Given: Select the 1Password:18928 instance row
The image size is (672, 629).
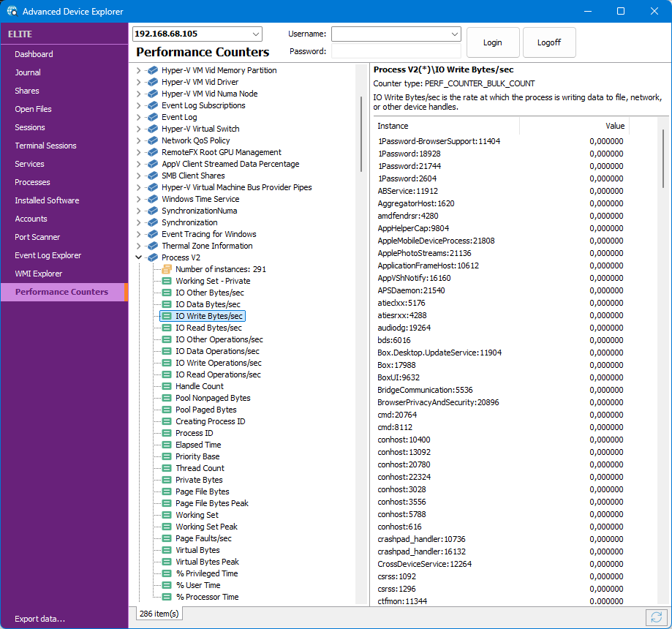Looking at the screenshot, I should tap(501, 154).
